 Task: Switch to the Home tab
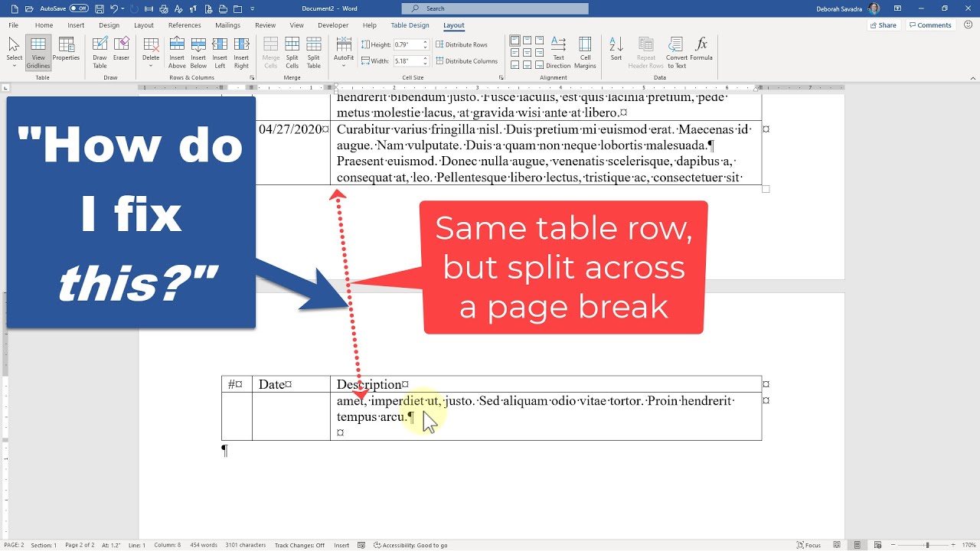[x=44, y=25]
